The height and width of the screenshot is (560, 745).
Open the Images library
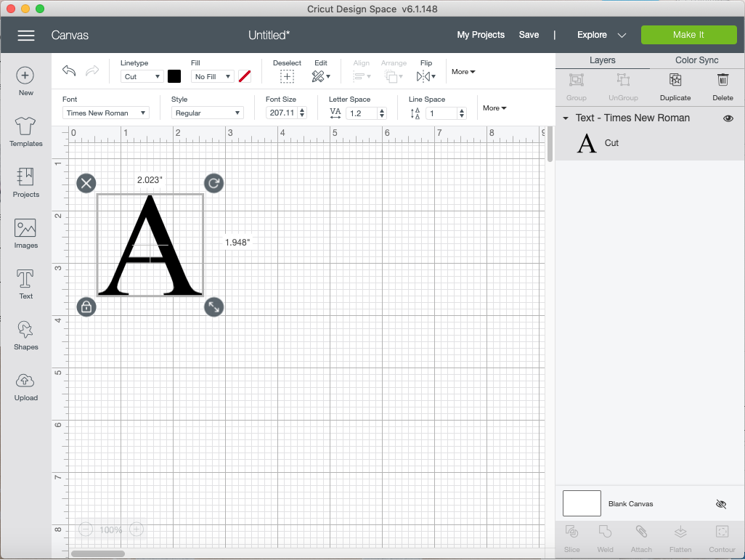[25, 234]
